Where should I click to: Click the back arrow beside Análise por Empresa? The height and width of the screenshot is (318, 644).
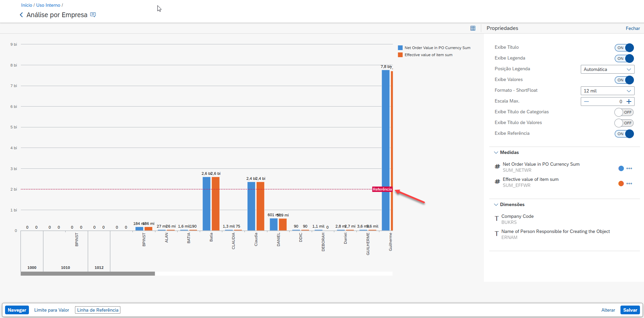coord(22,15)
